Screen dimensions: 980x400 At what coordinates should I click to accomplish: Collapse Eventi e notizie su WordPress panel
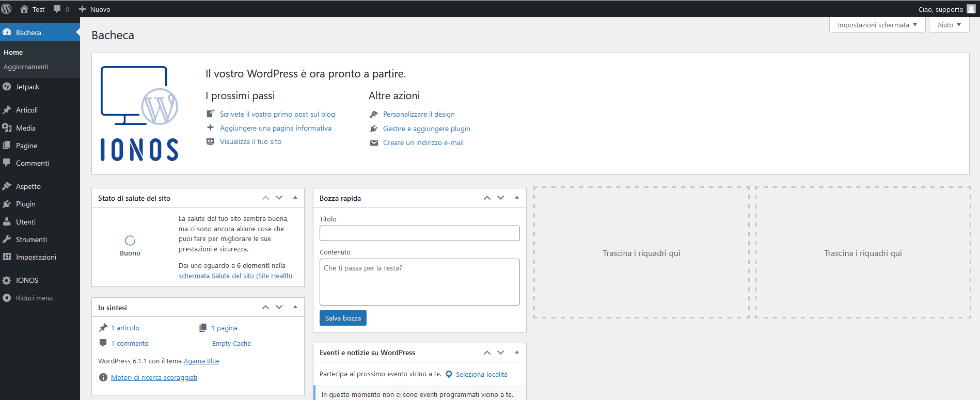click(x=517, y=353)
